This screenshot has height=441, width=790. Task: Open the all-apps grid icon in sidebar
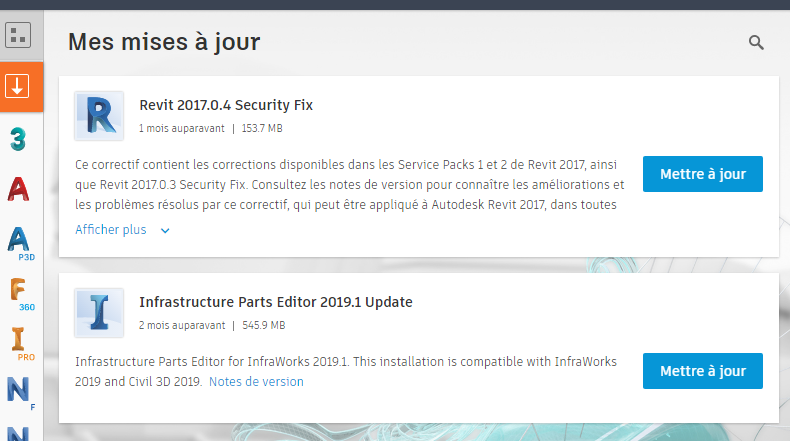18,36
